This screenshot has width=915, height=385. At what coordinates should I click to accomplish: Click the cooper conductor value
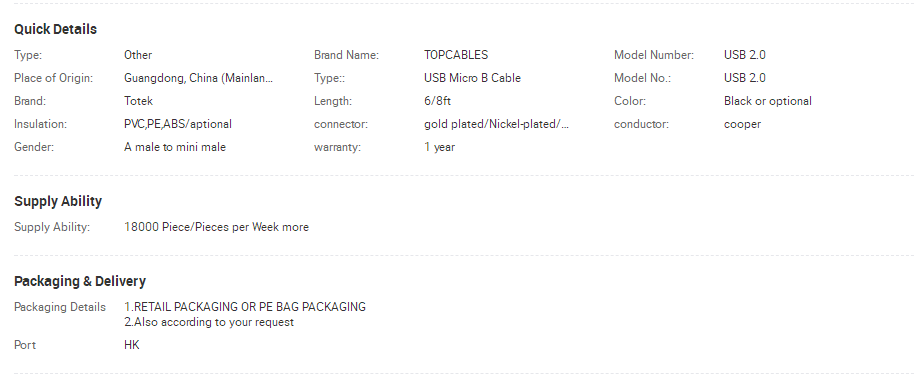742,124
